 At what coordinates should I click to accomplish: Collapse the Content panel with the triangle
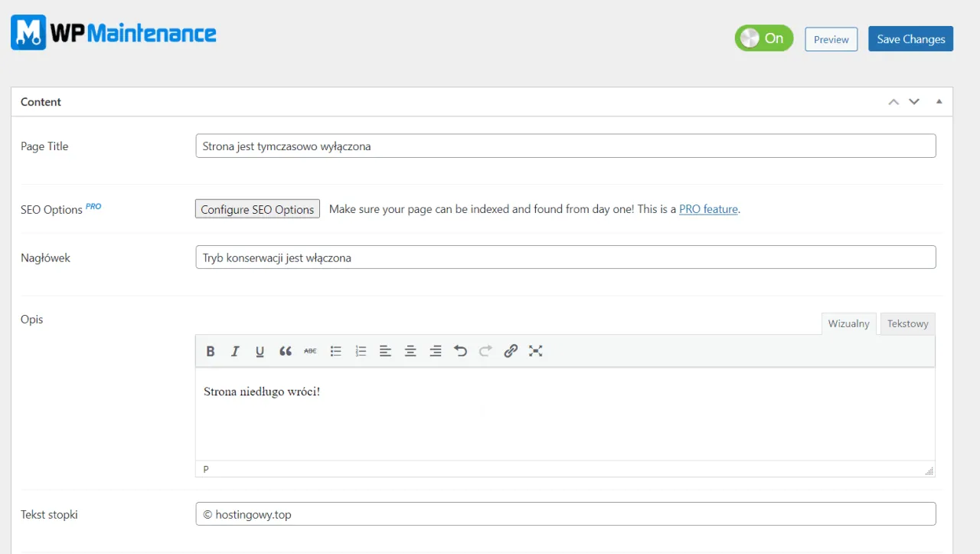pos(939,102)
